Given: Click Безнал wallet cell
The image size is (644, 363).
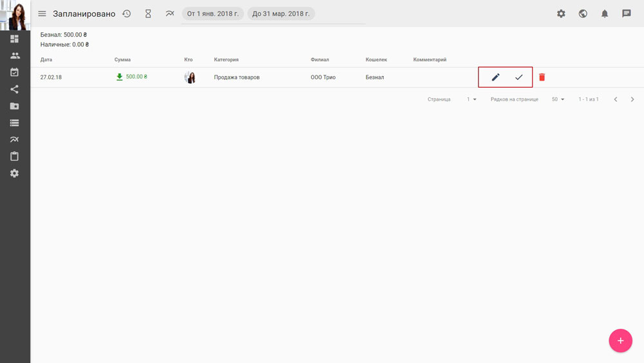Looking at the screenshot, I should [375, 77].
